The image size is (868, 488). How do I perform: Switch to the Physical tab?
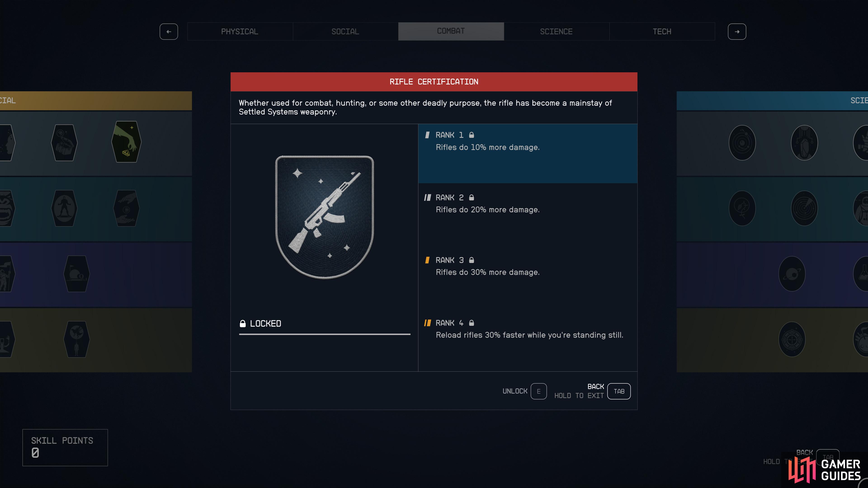pyautogui.click(x=240, y=32)
